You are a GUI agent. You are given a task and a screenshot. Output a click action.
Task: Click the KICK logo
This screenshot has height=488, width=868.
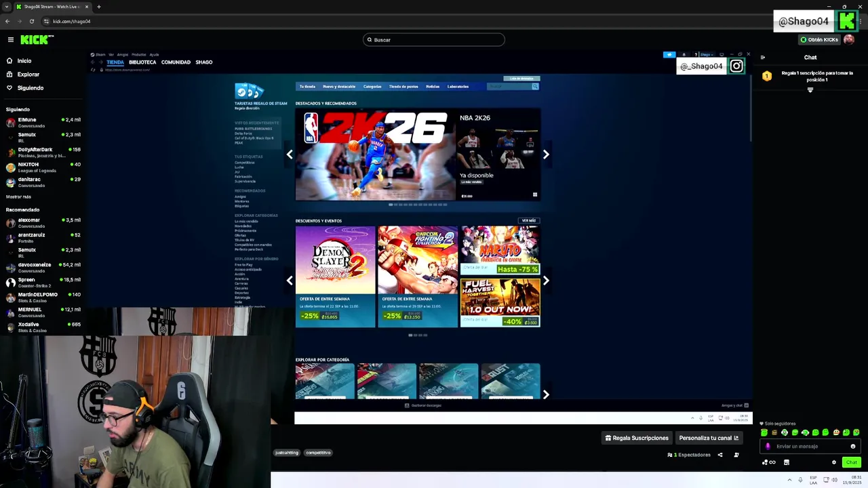pyautogui.click(x=36, y=40)
